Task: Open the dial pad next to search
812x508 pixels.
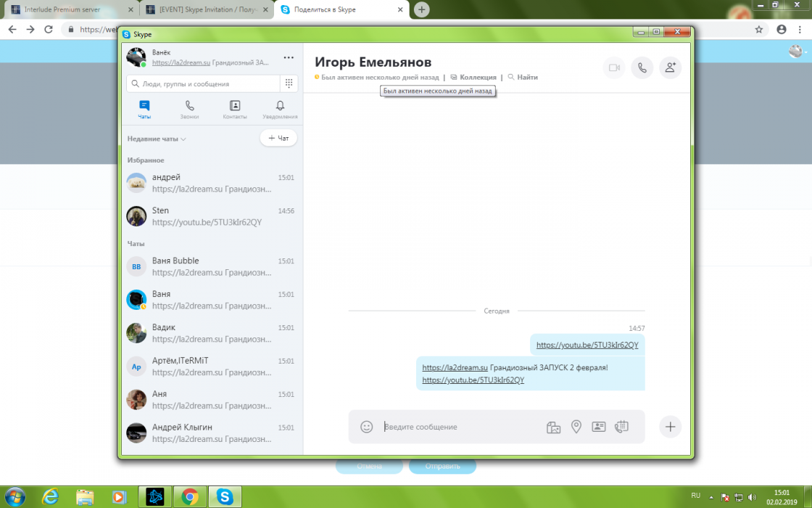Action: click(289, 83)
